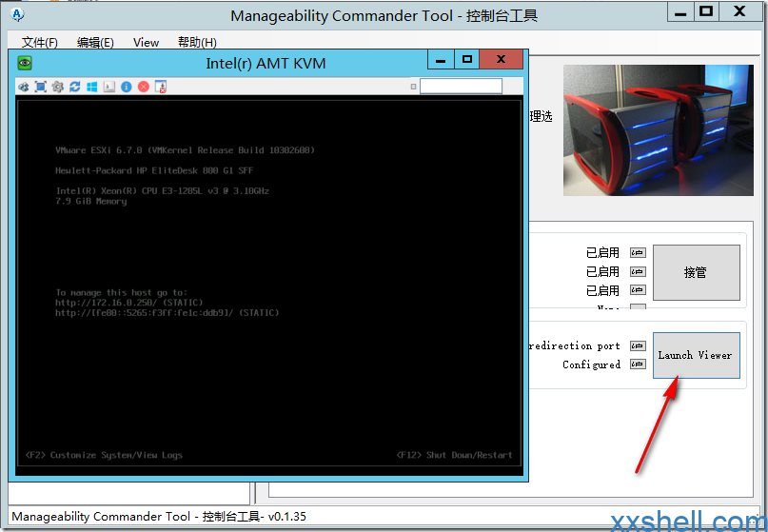Click the green eye icon in KVM title bar
Image resolution: width=768 pixels, height=532 pixels.
pyautogui.click(x=25, y=63)
